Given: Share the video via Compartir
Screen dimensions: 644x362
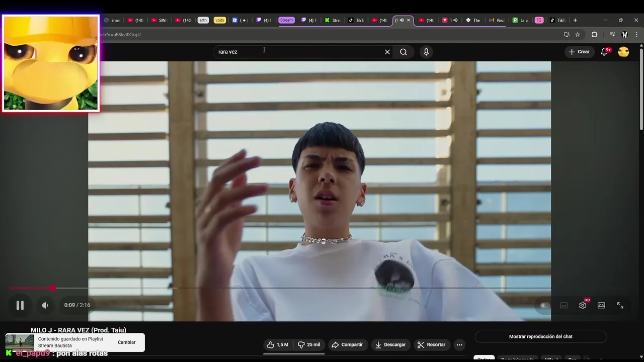Looking at the screenshot, I should point(347,344).
